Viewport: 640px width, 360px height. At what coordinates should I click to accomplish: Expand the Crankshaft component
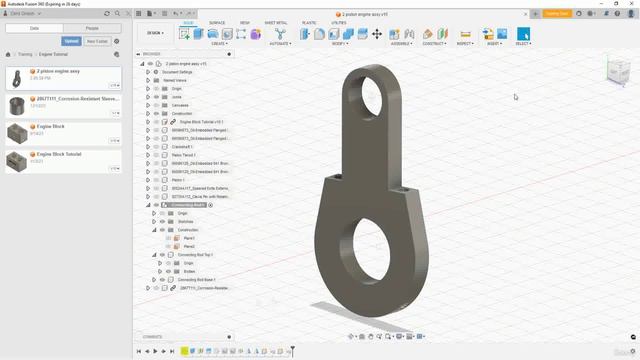148,147
